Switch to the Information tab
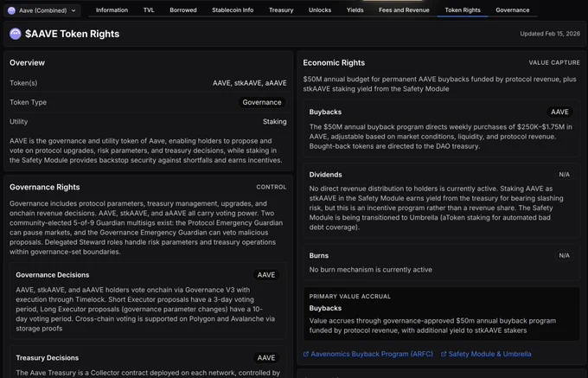The width and height of the screenshot is (588, 378). click(x=112, y=10)
